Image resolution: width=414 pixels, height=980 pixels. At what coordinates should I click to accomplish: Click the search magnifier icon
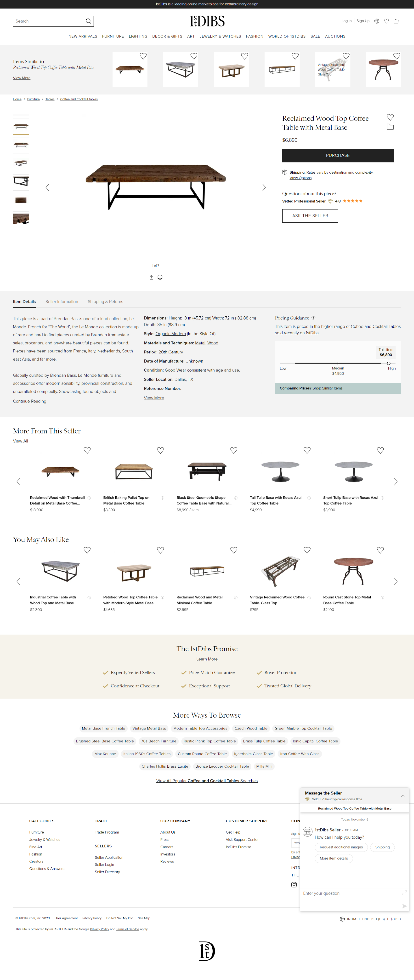pyautogui.click(x=88, y=21)
